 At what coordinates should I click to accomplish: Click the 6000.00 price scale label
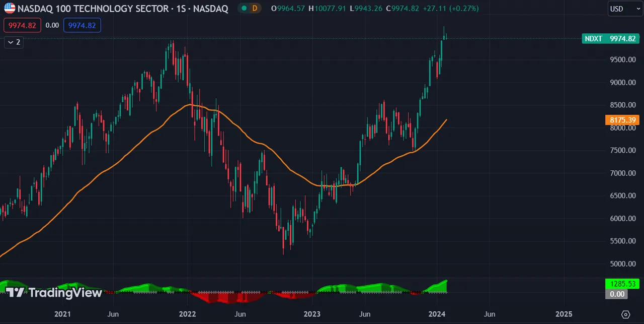click(622, 218)
